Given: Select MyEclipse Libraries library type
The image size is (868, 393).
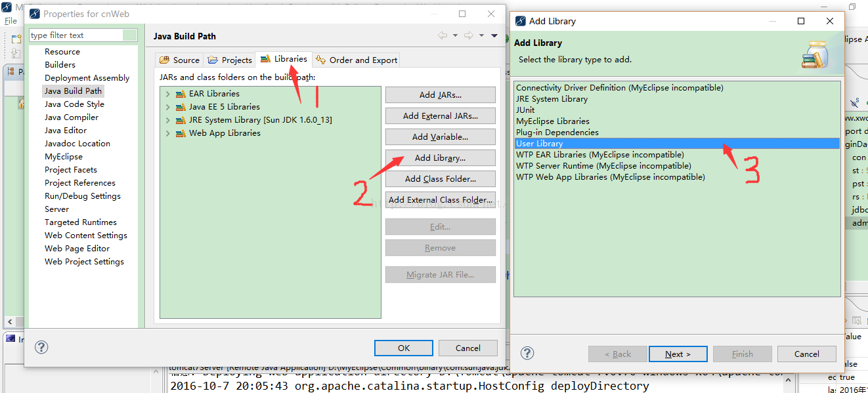Looking at the screenshot, I should [x=553, y=121].
